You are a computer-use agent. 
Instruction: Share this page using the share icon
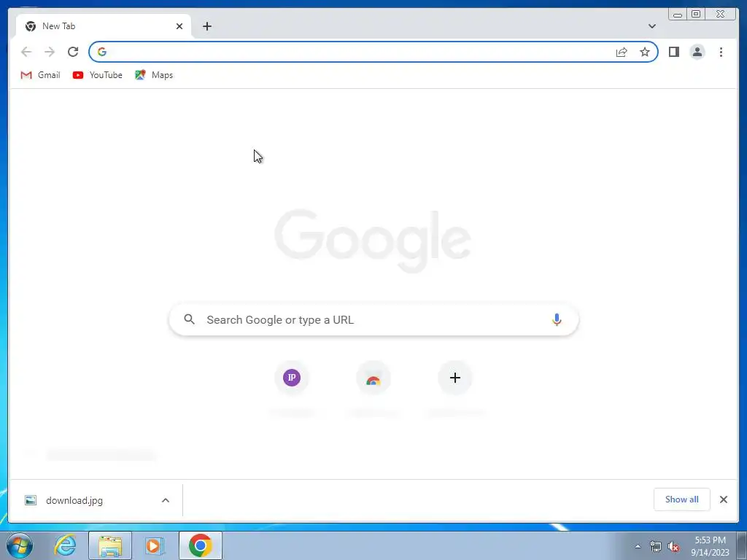pos(622,52)
